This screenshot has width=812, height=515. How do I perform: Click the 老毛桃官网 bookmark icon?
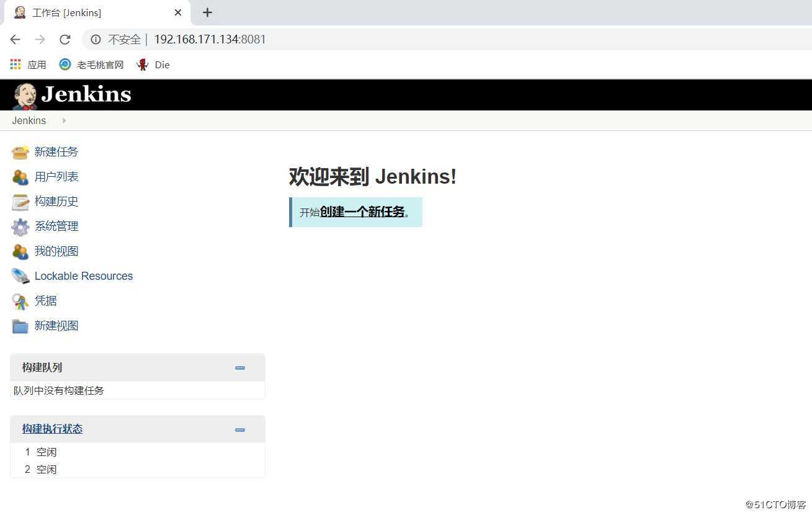coord(65,65)
